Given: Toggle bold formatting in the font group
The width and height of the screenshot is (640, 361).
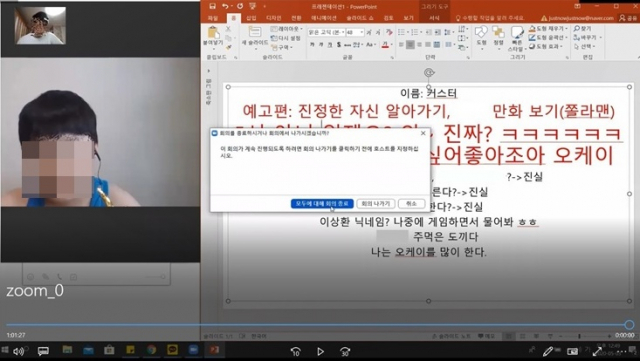Looking at the screenshot, I should [312, 45].
